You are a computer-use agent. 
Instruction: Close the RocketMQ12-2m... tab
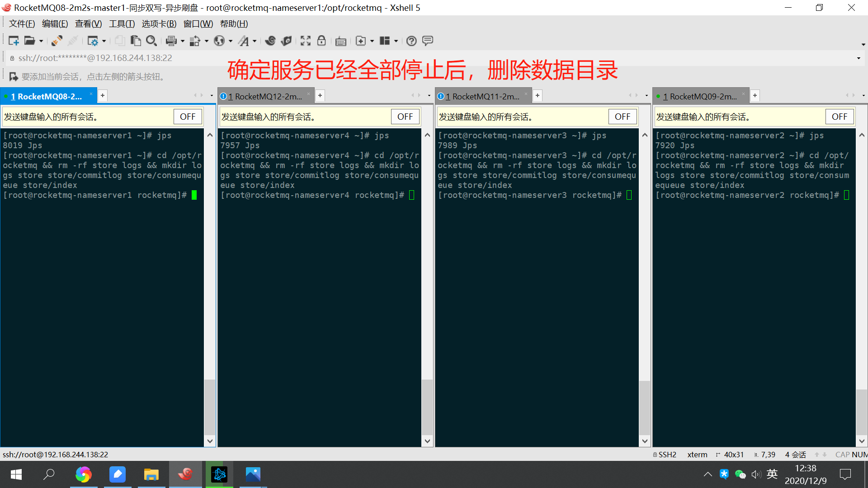(x=309, y=94)
